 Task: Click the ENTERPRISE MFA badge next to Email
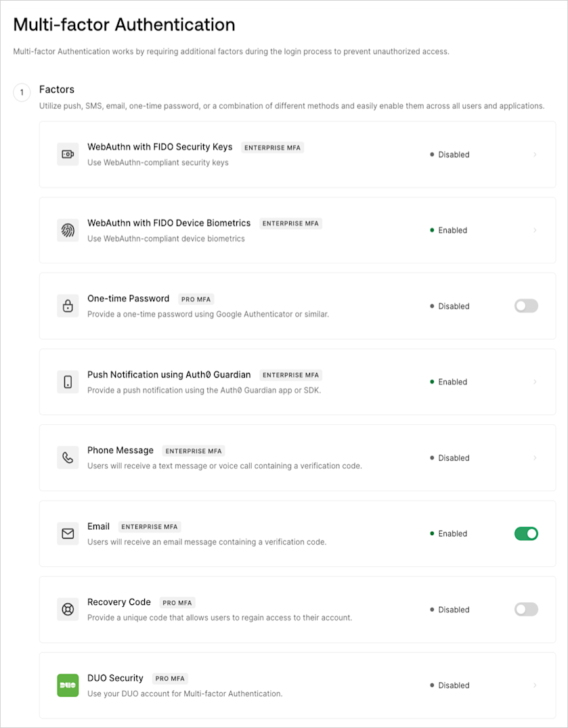pos(149,526)
